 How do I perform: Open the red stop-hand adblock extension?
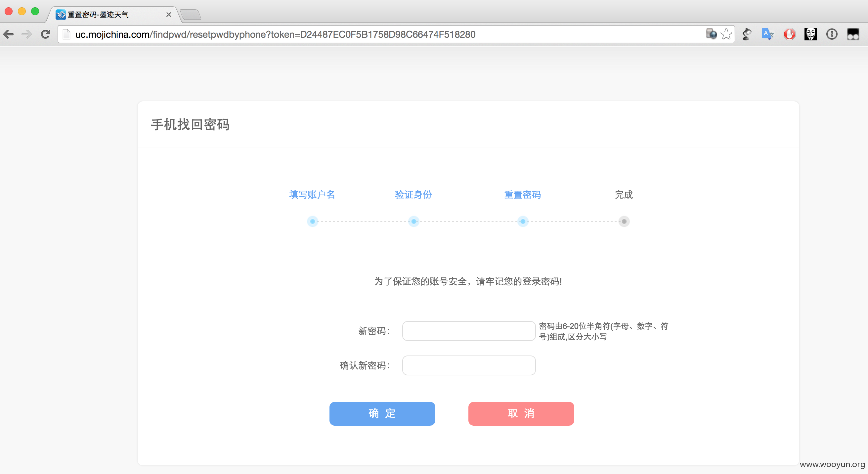coord(789,34)
